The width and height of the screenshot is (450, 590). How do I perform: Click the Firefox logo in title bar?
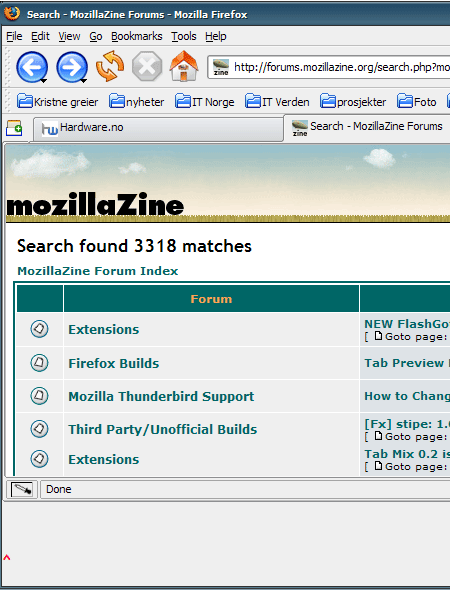point(12,14)
